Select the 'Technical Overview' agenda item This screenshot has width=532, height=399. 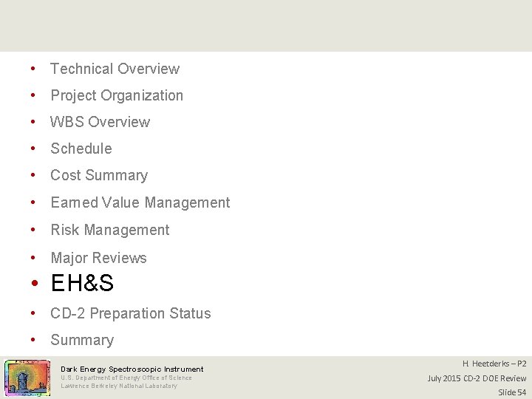[x=115, y=69]
